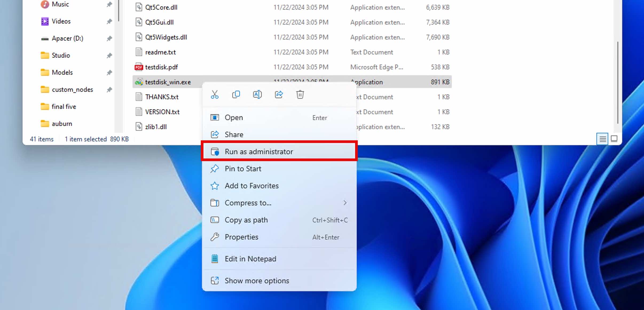The image size is (644, 310).
Task: Click the Copy icon in context menu toolbar
Action: [236, 94]
